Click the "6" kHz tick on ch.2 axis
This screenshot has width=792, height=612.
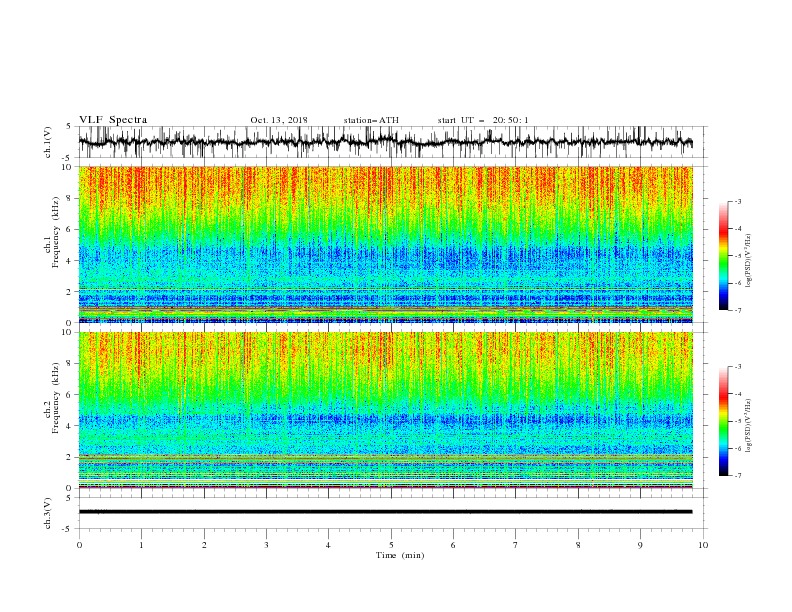70,395
